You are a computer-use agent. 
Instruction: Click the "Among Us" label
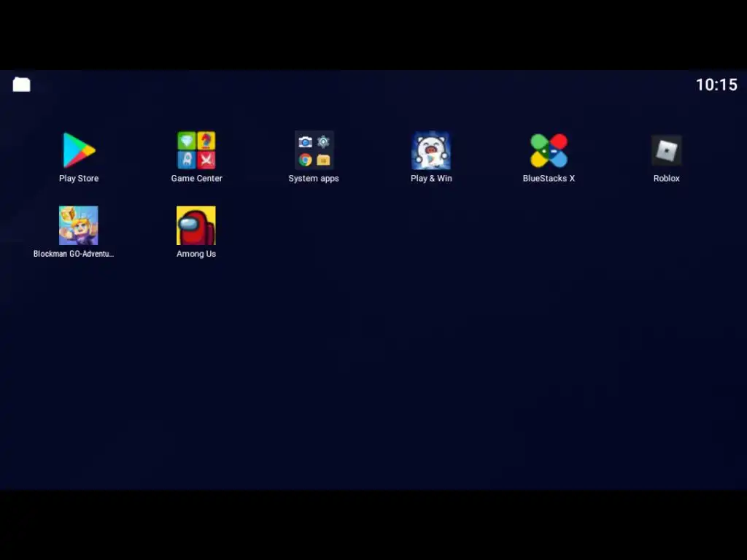click(x=196, y=254)
